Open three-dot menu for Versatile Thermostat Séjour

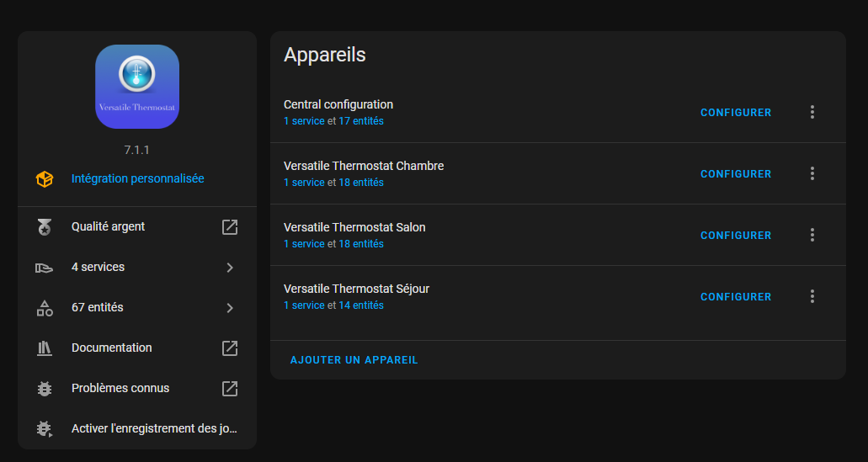812,296
